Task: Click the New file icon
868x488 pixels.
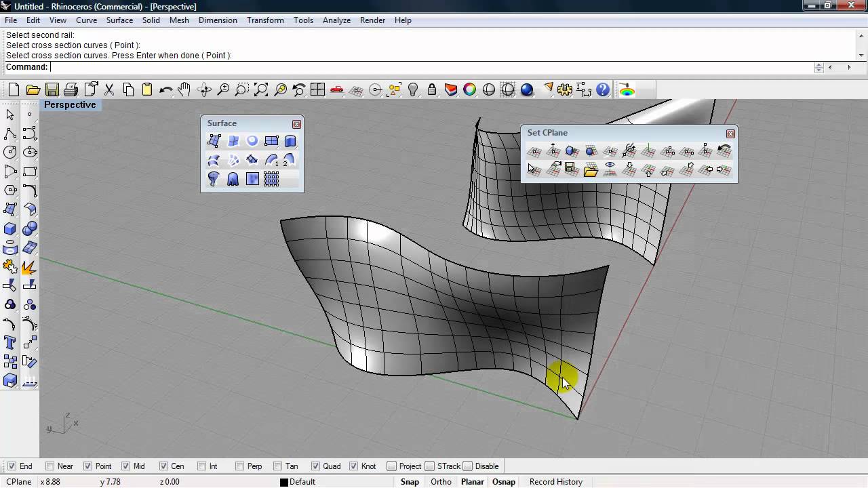Action: tap(14, 89)
